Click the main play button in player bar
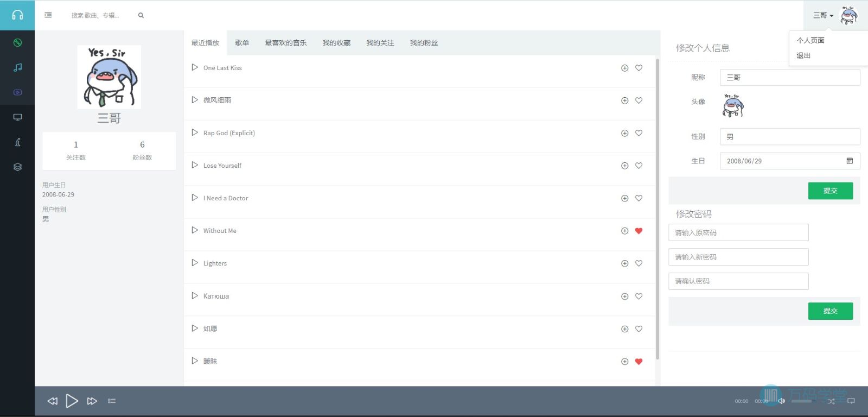Screen dimensions: 868x417 tap(72, 401)
